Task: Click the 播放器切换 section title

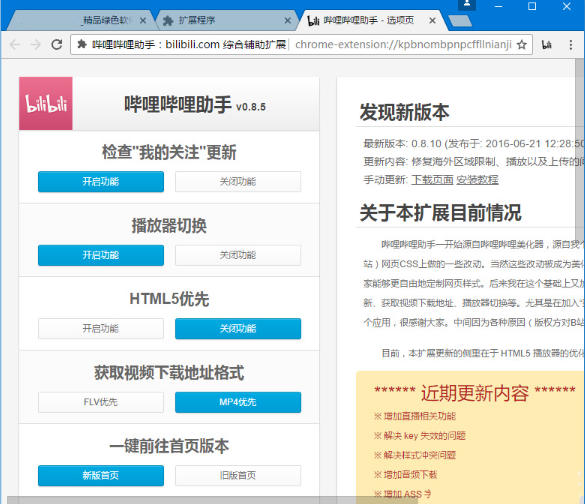Action: 169,226
